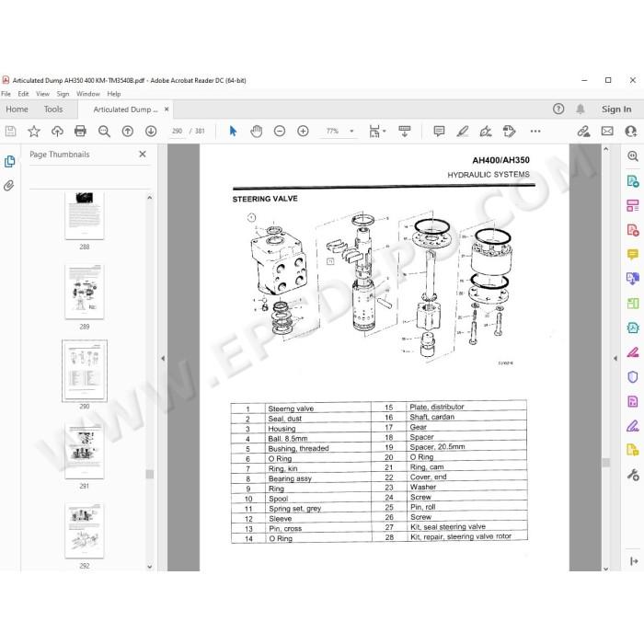Open the File menu

click(6, 94)
